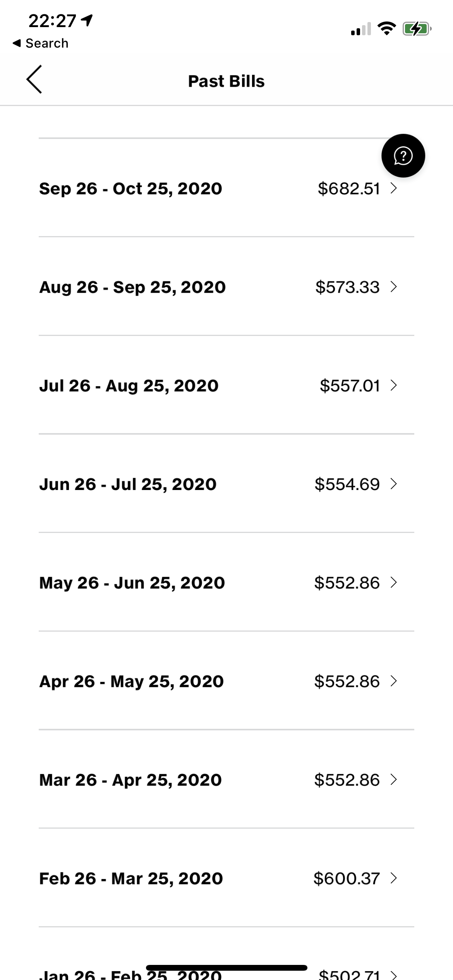
Task: Return to Search via status bar link
Action: pyautogui.click(x=41, y=43)
